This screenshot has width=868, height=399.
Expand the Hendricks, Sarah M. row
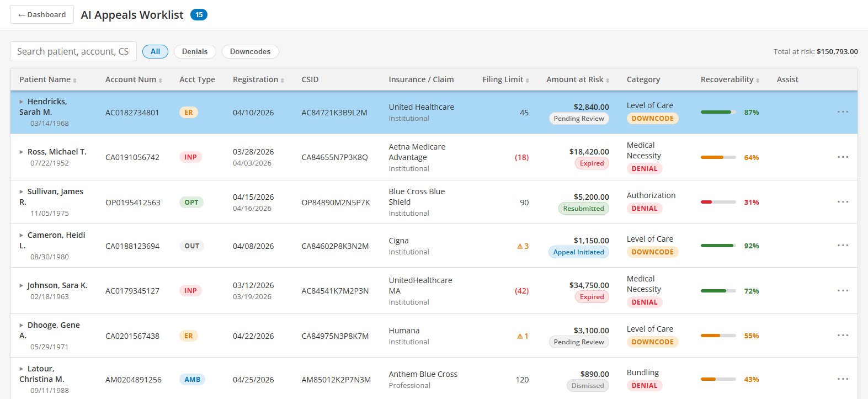coord(22,102)
